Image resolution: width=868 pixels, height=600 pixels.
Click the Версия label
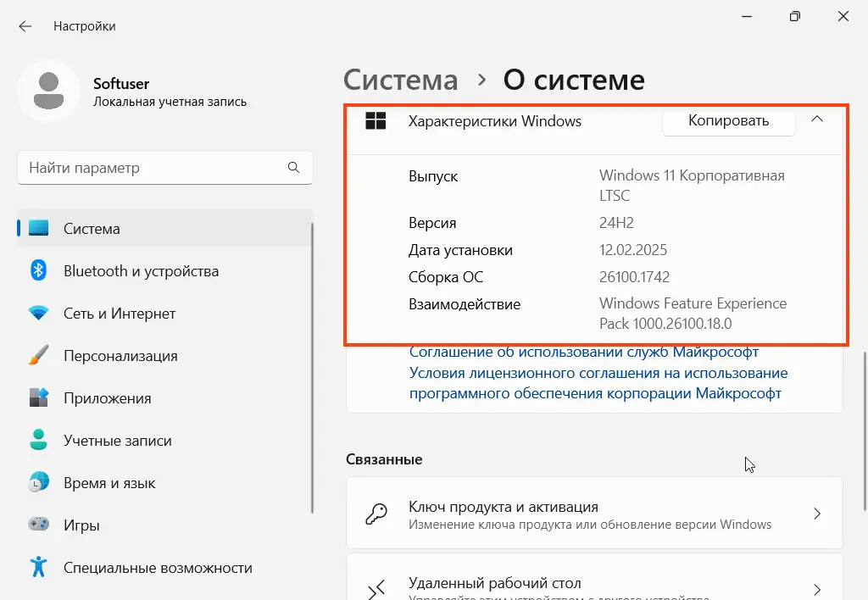click(432, 223)
